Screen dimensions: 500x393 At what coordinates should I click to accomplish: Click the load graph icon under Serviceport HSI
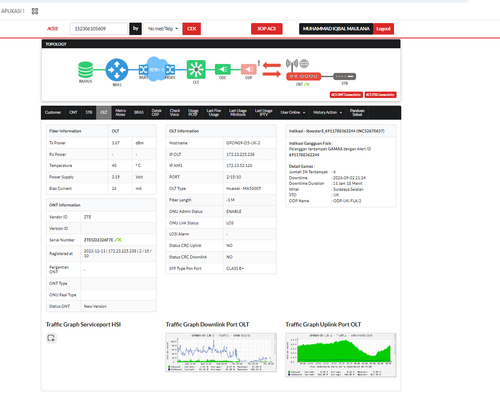(51, 338)
